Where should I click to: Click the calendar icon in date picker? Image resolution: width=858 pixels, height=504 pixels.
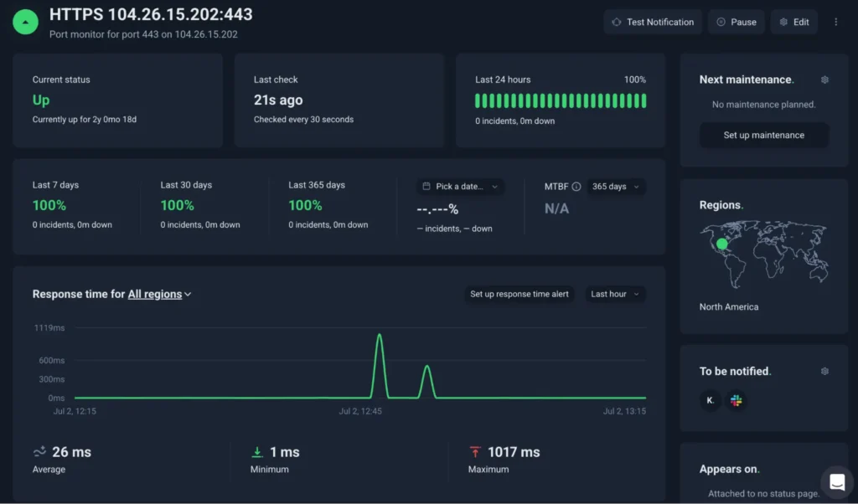(426, 187)
